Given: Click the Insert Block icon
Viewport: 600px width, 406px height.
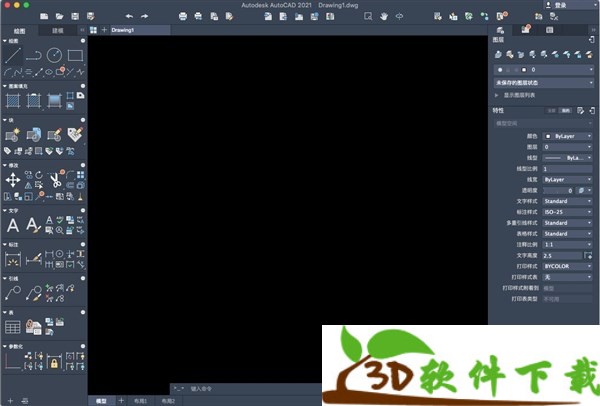Looking at the screenshot, I should [x=34, y=135].
